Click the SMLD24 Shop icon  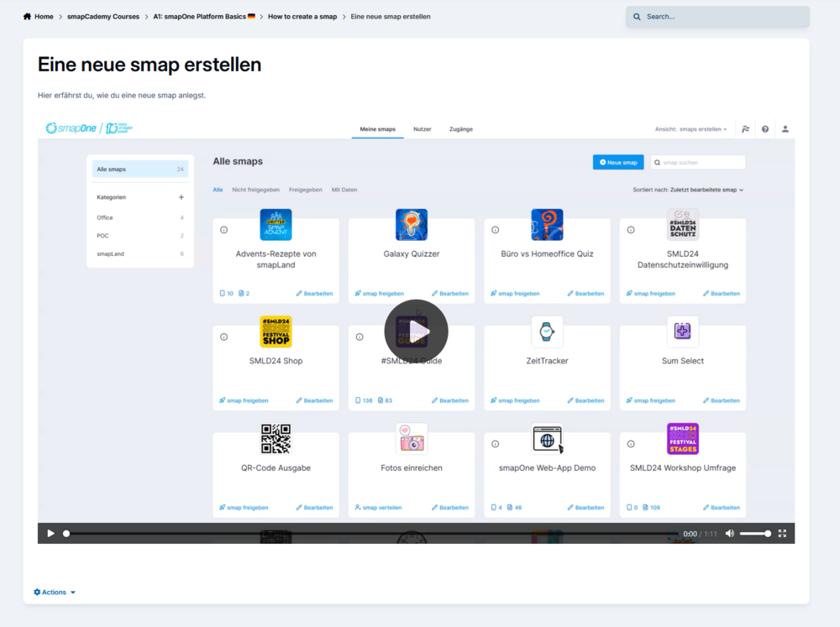[276, 332]
